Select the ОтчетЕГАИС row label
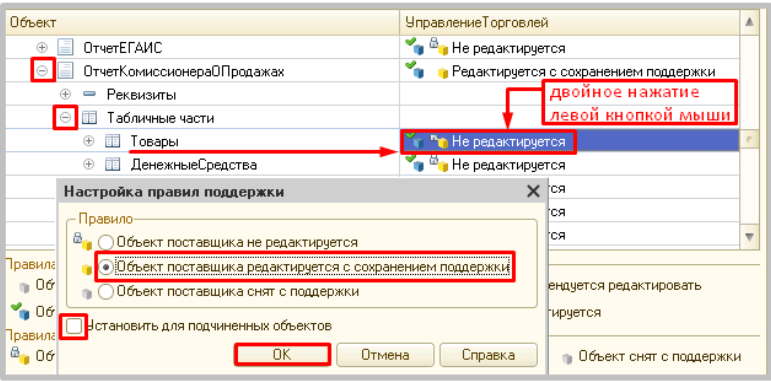Screen dimensions: 771x381 123,48
